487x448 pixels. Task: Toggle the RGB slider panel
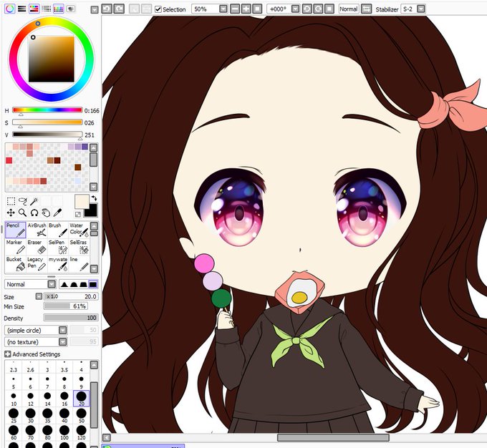21,9
